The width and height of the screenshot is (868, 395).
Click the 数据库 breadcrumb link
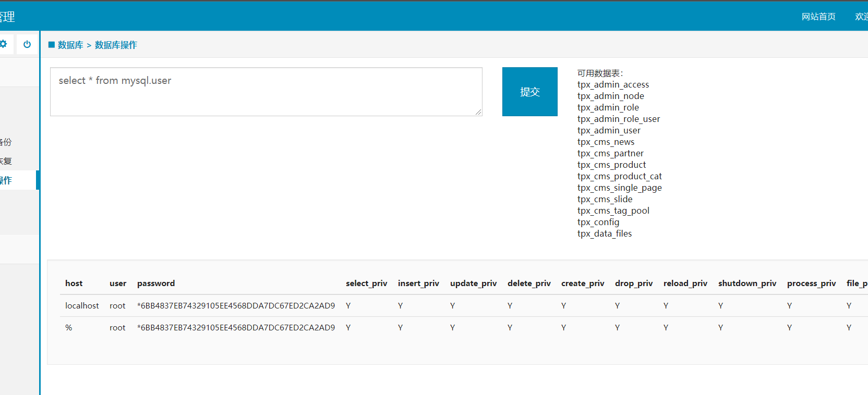(70, 45)
